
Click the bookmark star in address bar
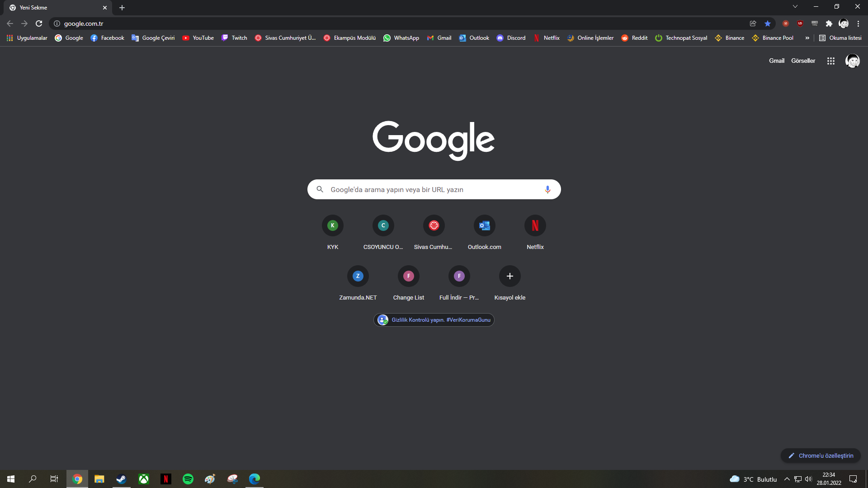[768, 23]
